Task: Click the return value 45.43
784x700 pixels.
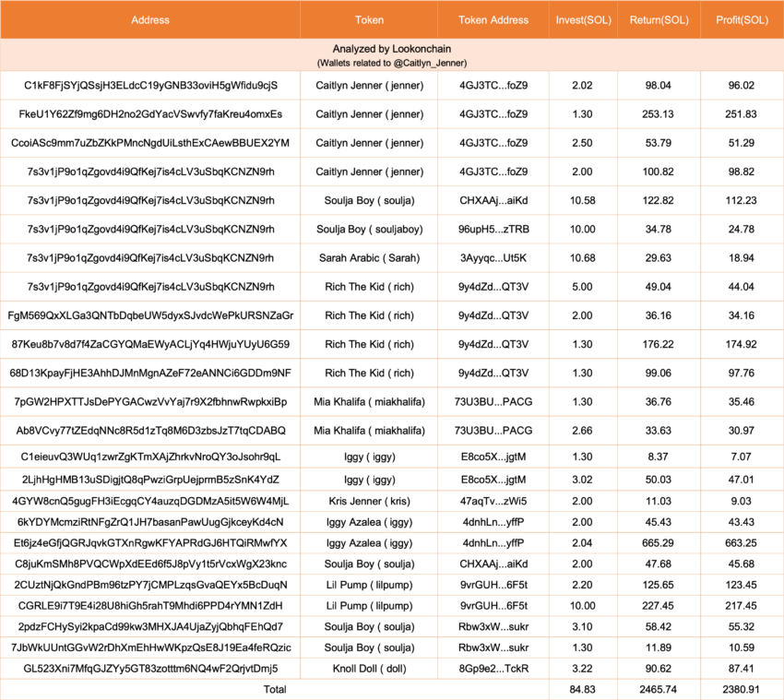Action: tap(658, 522)
